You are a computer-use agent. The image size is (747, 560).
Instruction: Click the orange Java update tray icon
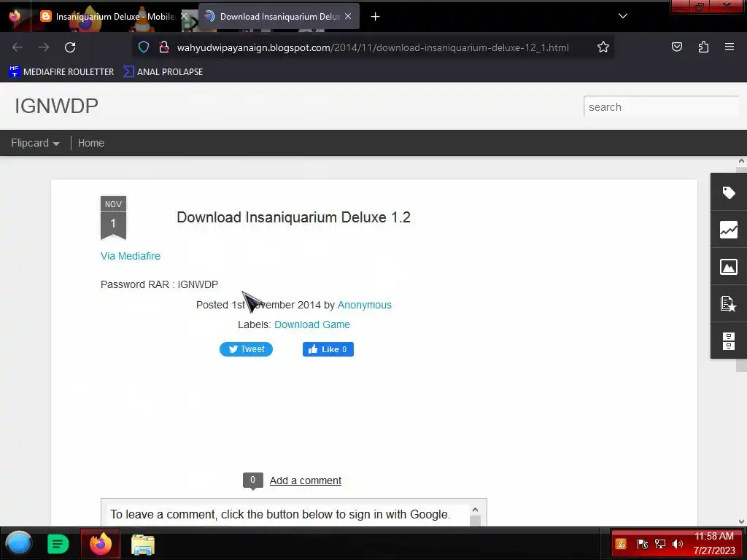621,543
